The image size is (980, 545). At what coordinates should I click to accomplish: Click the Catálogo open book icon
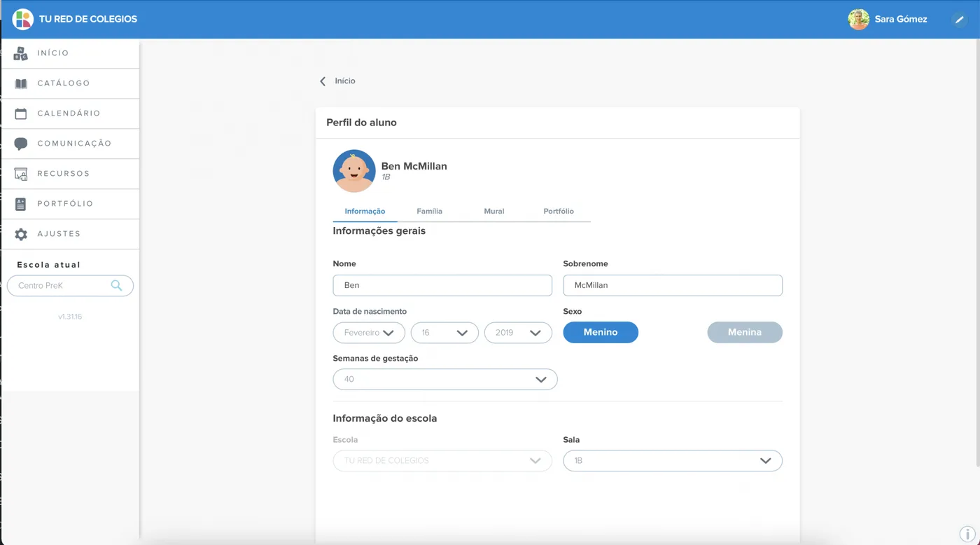click(21, 83)
